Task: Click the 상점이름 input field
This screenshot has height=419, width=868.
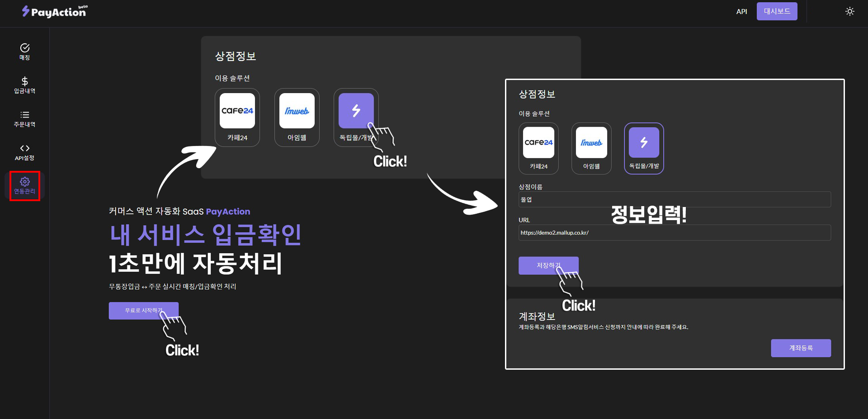Action: pyautogui.click(x=675, y=199)
